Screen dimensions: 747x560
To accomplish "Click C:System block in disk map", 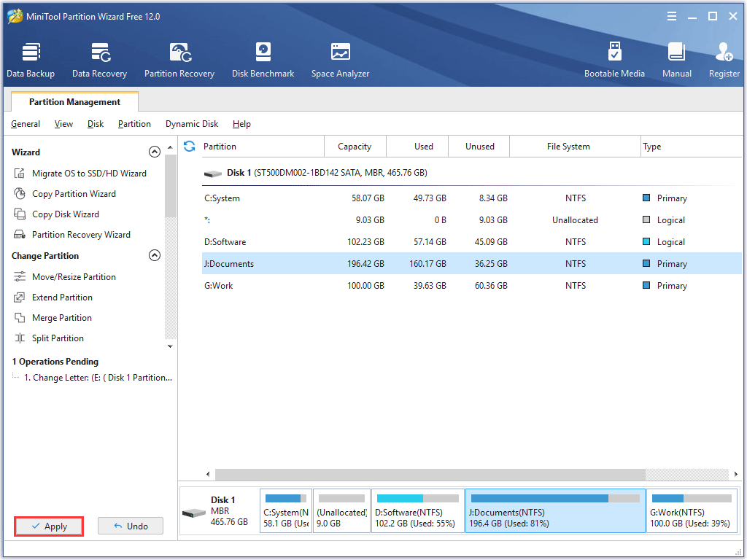I will coord(286,510).
